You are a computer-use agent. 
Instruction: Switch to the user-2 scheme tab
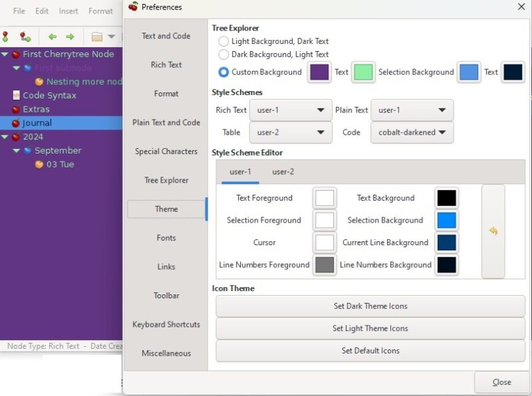pos(282,171)
